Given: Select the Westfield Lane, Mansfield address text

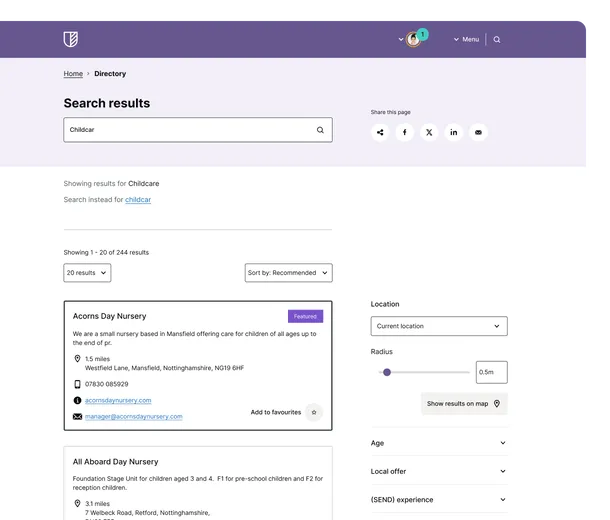Looking at the screenshot, I should [x=165, y=368].
